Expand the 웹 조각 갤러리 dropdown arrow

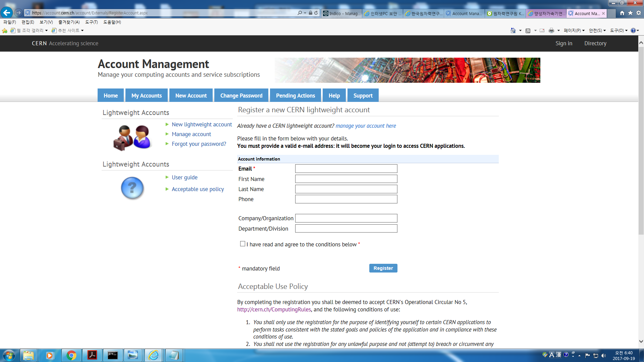coord(46,31)
